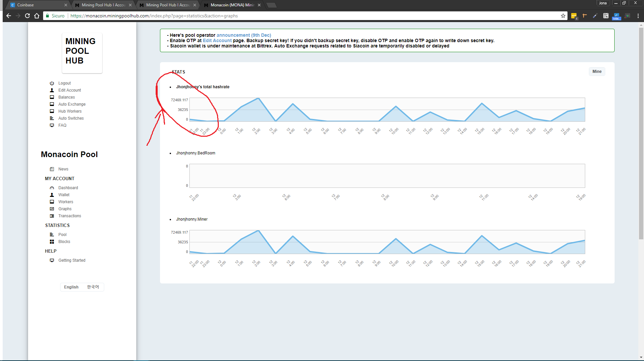Click the Edit Account link in the notice
The image size is (644, 361).
click(217, 40)
